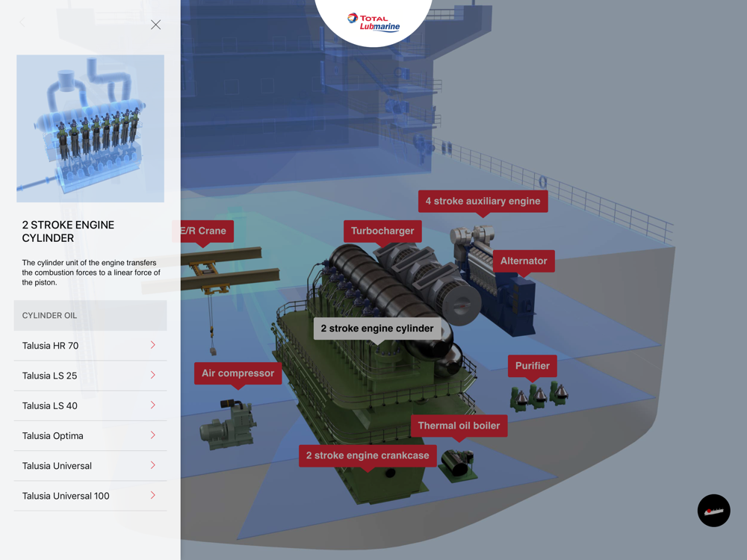Open Talusia Optima product details
This screenshot has height=560, width=747.
90,435
